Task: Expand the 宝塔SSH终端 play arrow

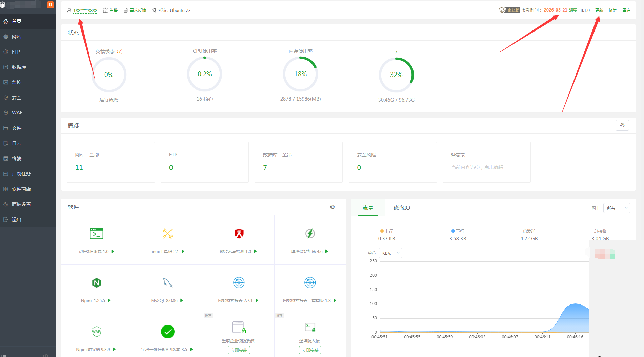Action: (113, 251)
